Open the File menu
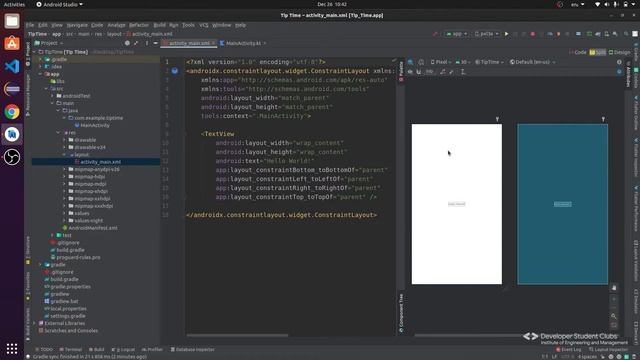This screenshot has width=640, height=360. pyautogui.click(x=30, y=25)
